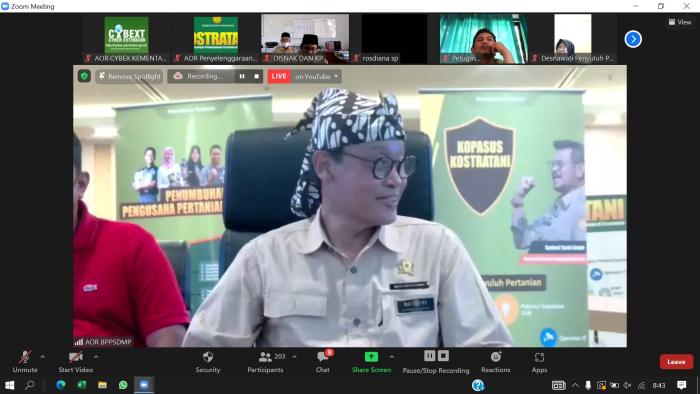
Task: Unmute the microphone
Action: coord(25,362)
